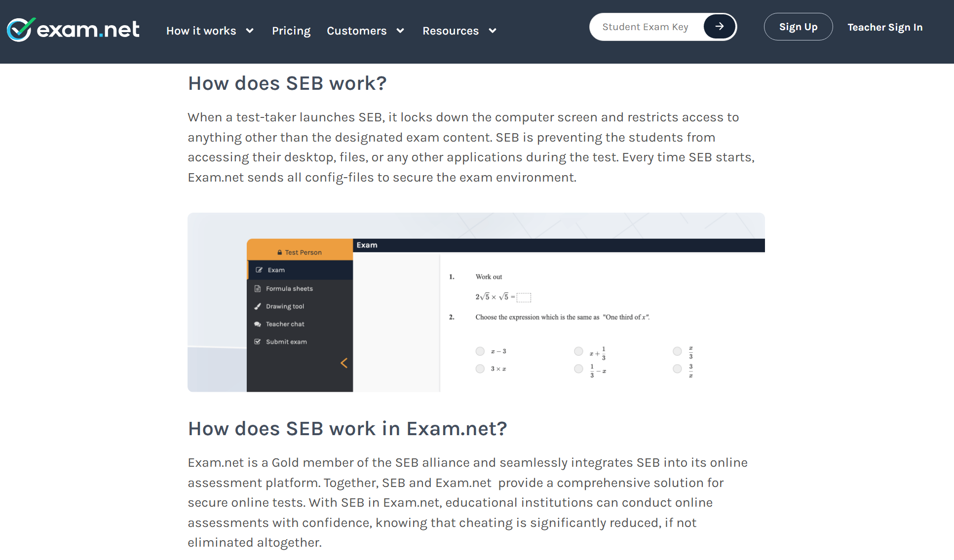
Task: Click the exam.net checkmark logo icon
Action: pyautogui.click(x=21, y=30)
